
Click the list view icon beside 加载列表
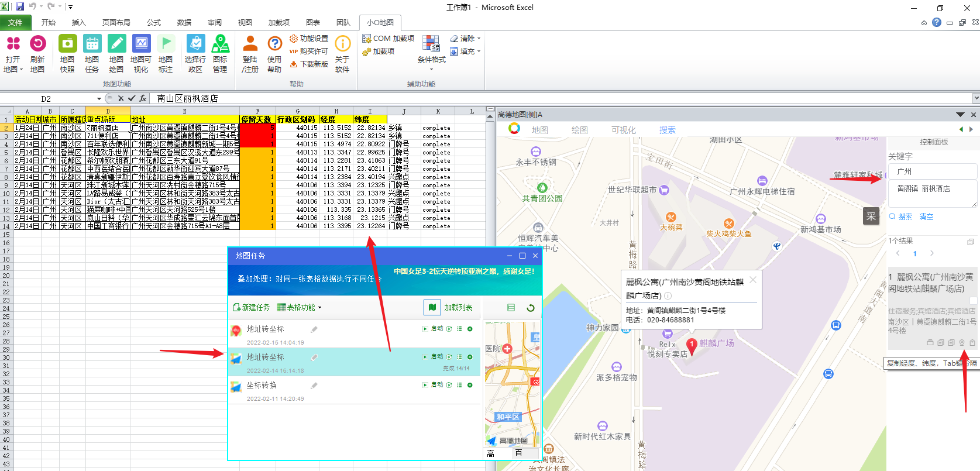coord(511,308)
